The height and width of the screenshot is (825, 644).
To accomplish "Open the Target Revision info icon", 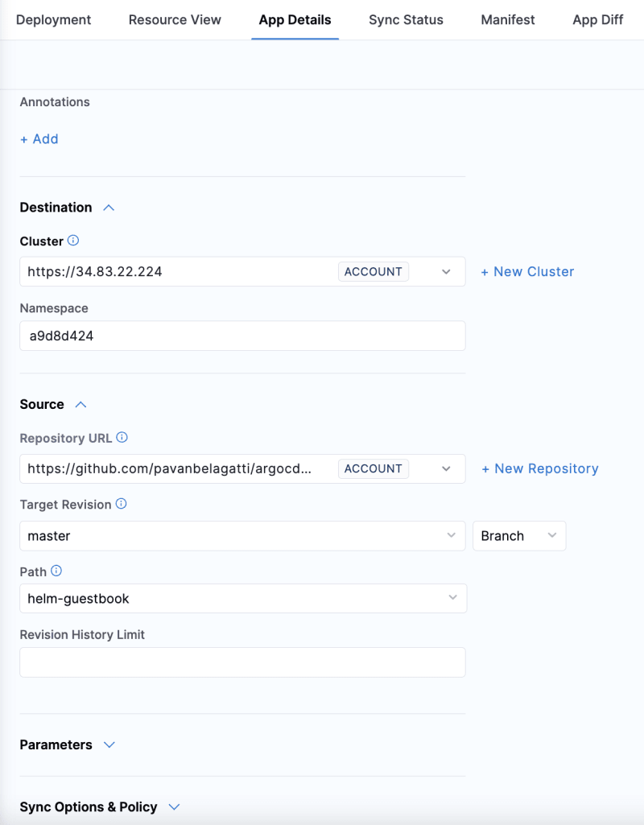I will 121,504.
